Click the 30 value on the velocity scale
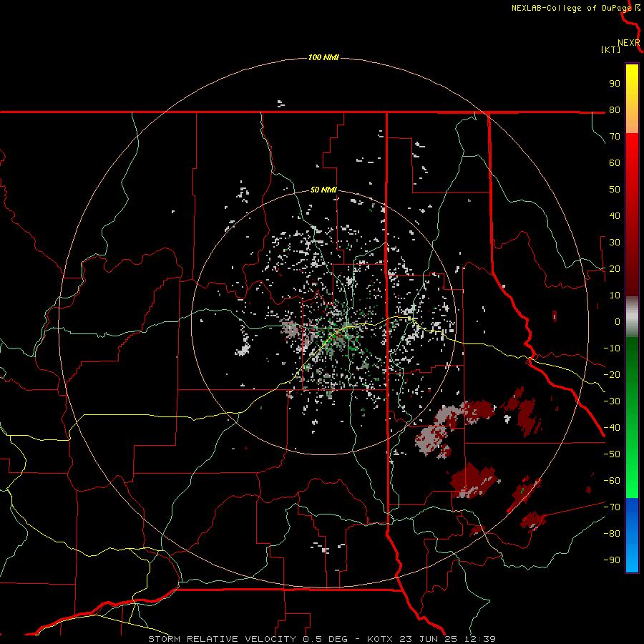This screenshot has width=644, height=644. pos(615,243)
